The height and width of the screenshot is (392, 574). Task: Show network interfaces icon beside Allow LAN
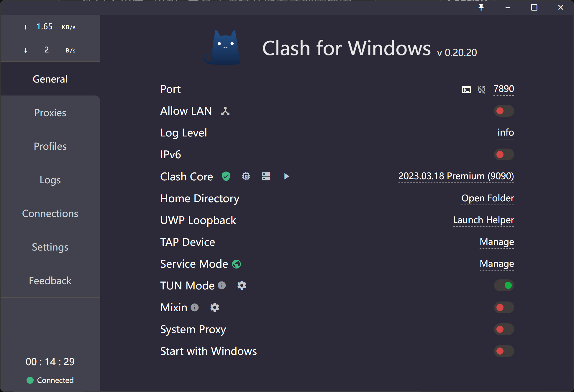tap(225, 111)
